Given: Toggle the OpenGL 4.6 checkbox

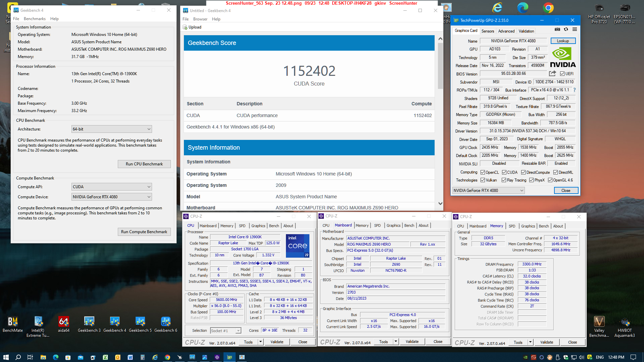Looking at the screenshot, I should point(550,180).
